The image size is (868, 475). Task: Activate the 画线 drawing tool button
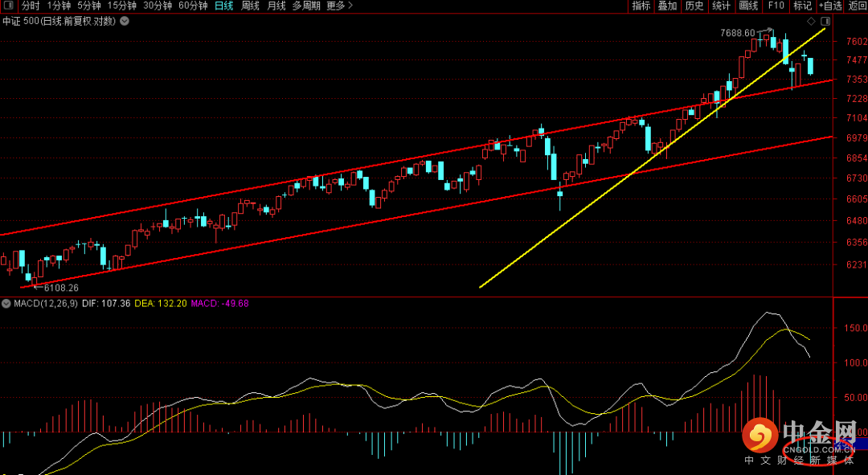748,6
